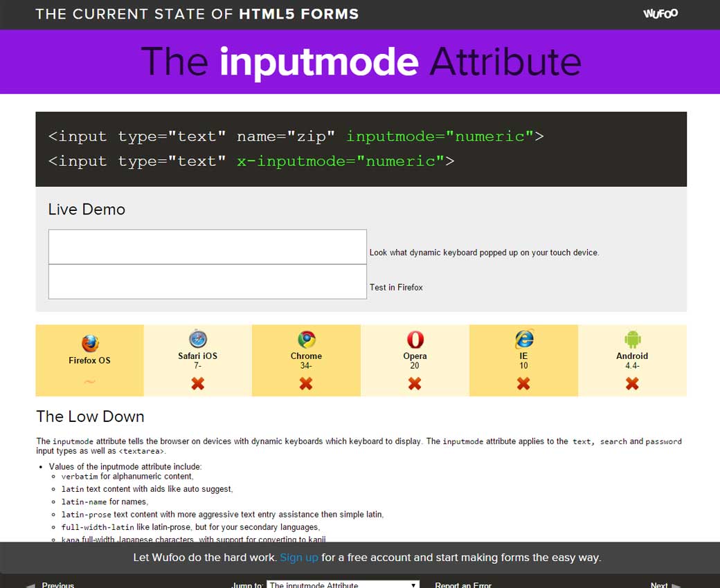Click the Opera browser icon
The width and height of the screenshot is (720, 588).
[x=415, y=339]
